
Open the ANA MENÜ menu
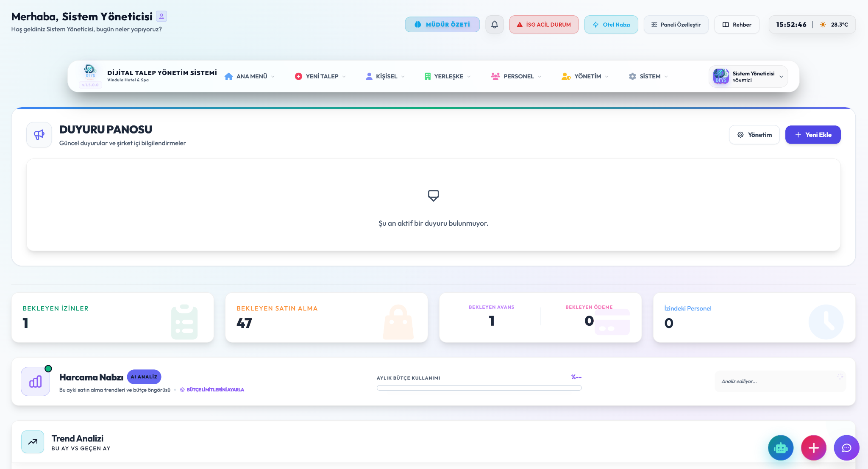pyautogui.click(x=250, y=76)
